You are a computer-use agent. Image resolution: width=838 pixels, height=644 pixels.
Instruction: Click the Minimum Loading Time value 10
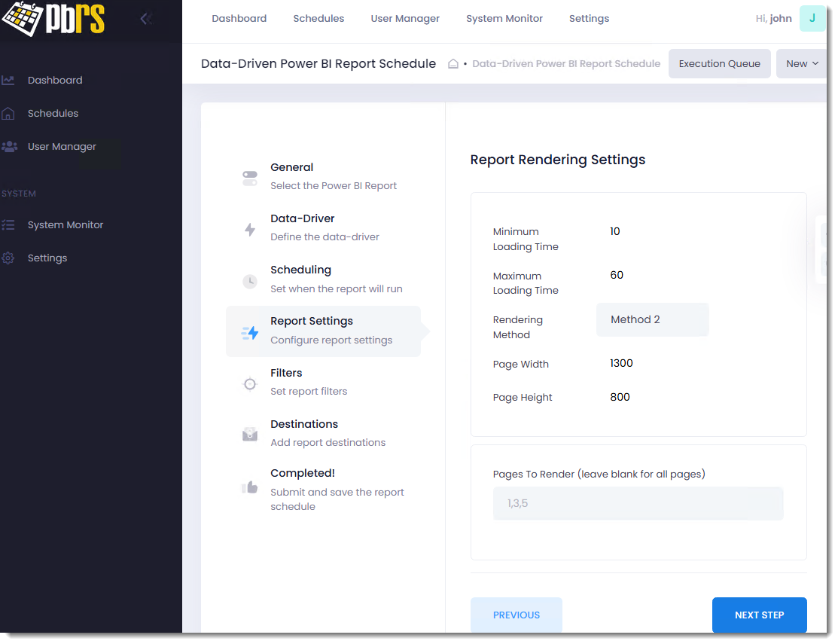(614, 231)
